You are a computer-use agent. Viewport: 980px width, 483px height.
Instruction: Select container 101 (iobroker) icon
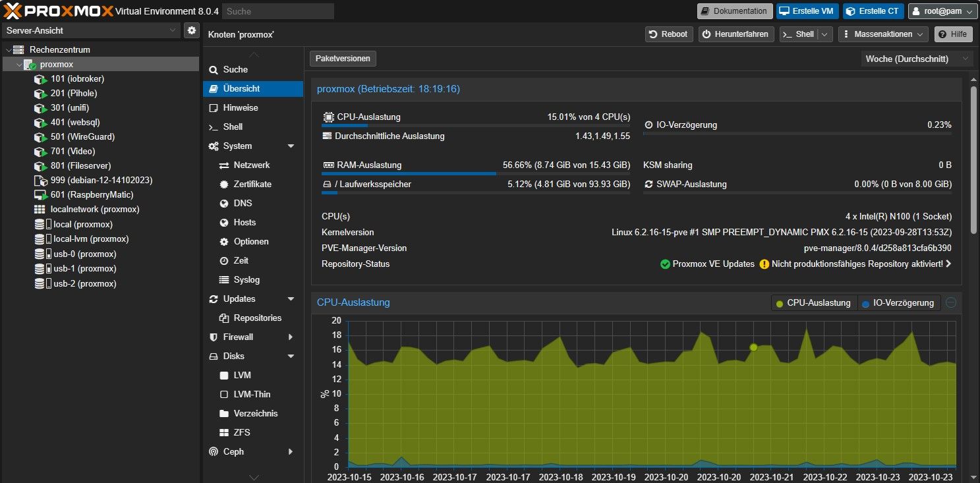tap(41, 79)
